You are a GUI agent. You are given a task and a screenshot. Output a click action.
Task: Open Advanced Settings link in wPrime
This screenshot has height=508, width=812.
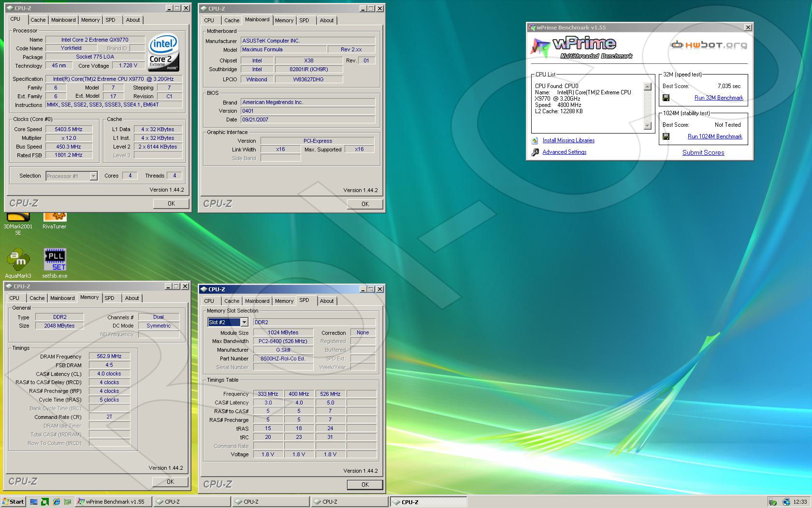coord(564,152)
